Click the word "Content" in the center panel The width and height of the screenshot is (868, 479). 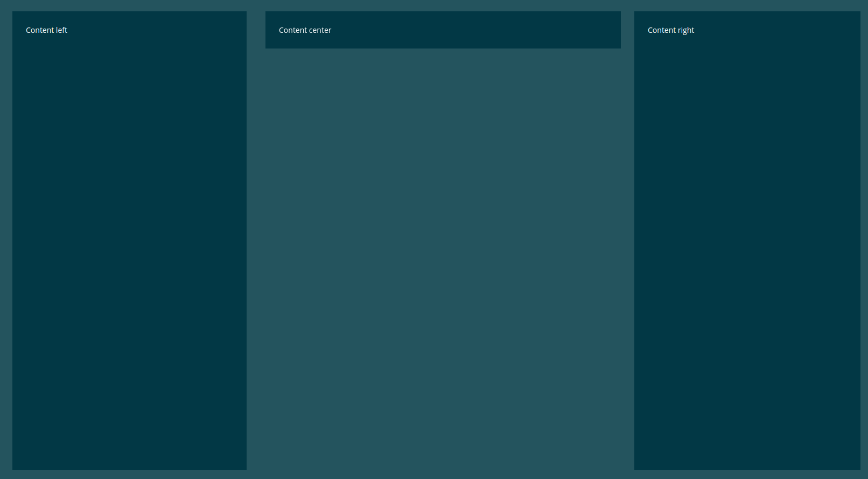[292, 30]
